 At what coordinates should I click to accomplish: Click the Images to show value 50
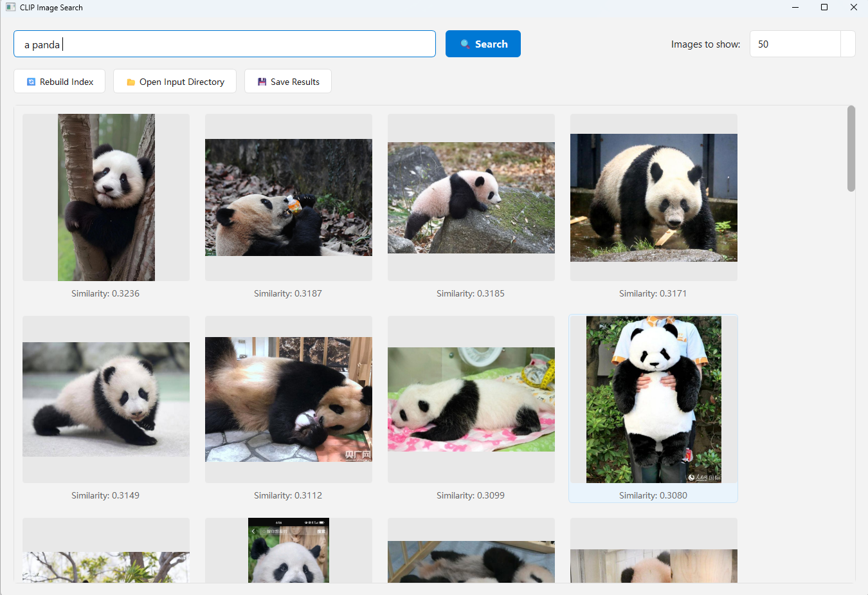[x=763, y=44]
